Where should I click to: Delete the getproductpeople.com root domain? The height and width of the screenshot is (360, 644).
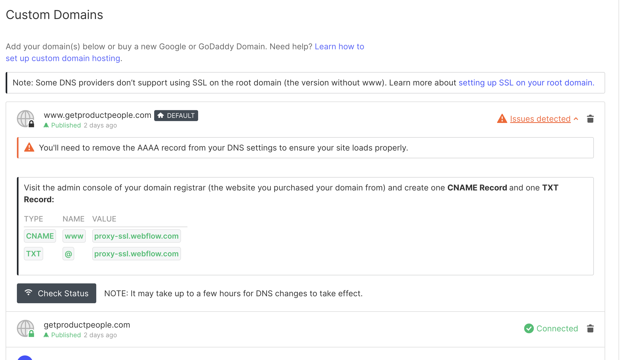click(590, 328)
